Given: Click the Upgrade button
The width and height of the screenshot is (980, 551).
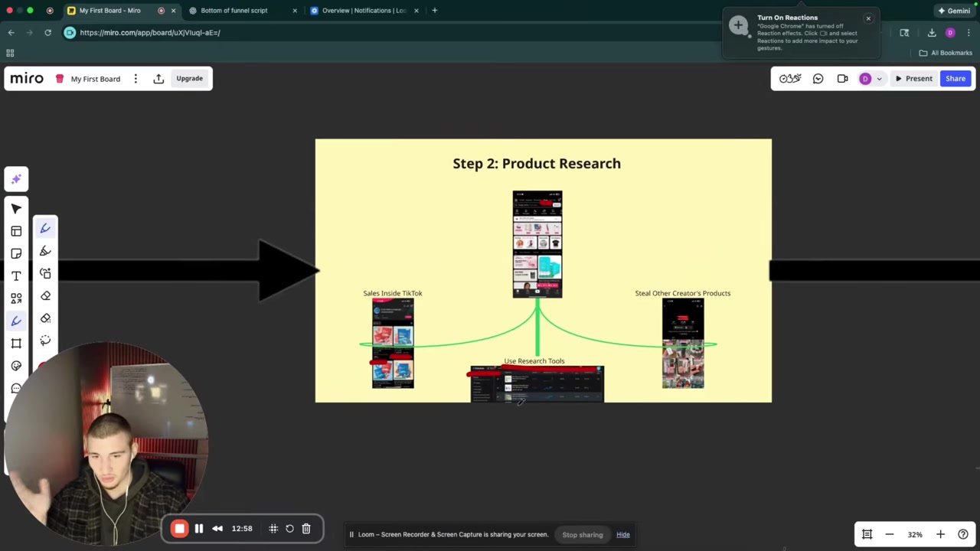Looking at the screenshot, I should click(189, 79).
